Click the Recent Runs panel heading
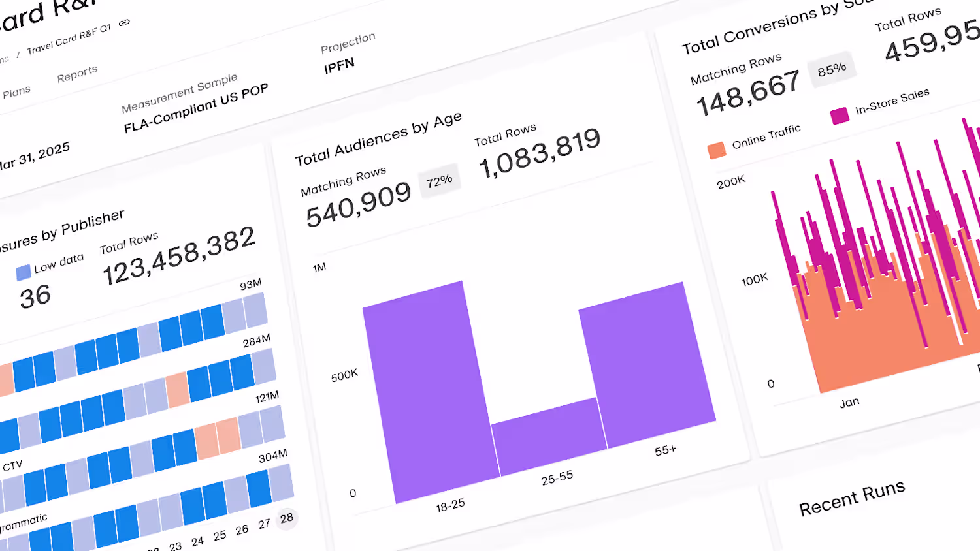980x551 pixels. tap(852, 498)
